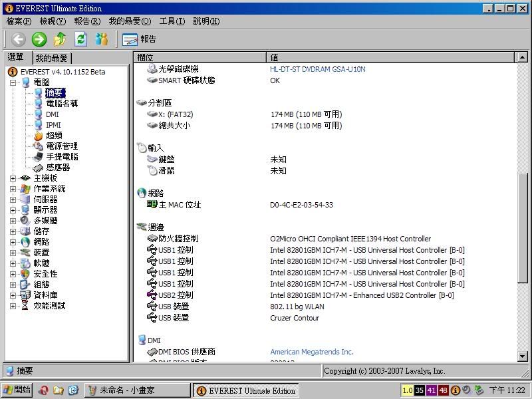The image size is (532, 399).
Task: Click the EVEREST Ultimate Edition taskbar button
Action: (246, 390)
